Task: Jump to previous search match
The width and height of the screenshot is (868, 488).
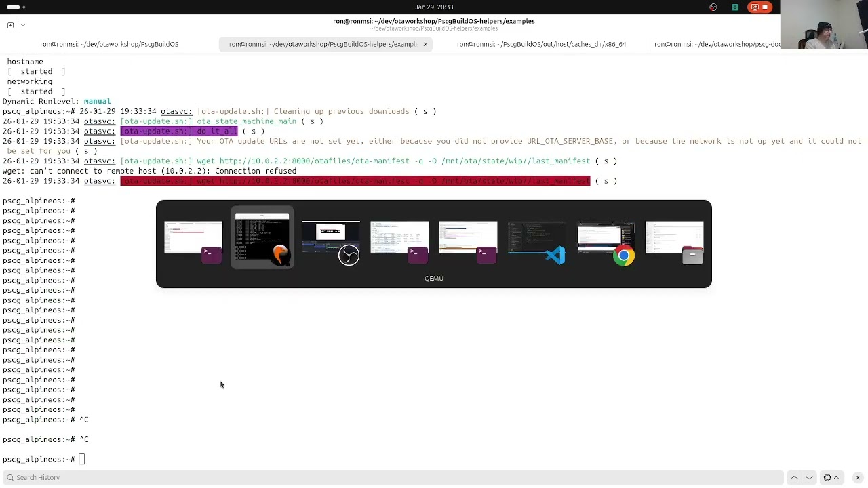Action: (794, 478)
